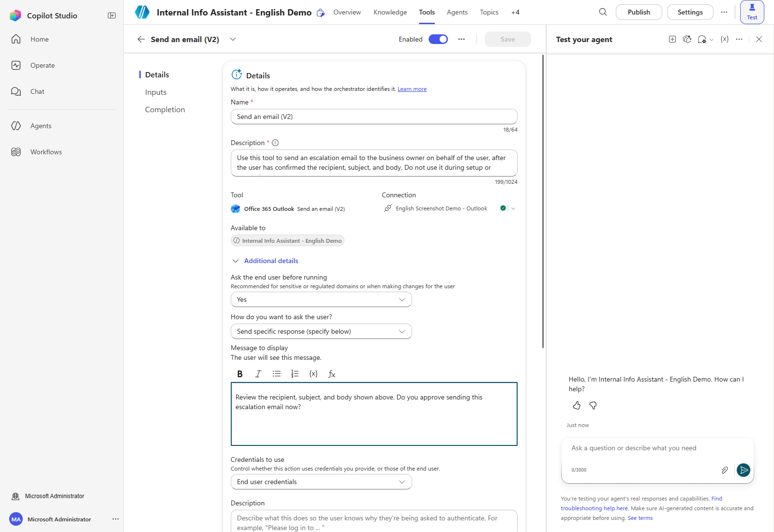Show the +4 additional tabs
This screenshot has width=774, height=532.
tap(515, 12)
